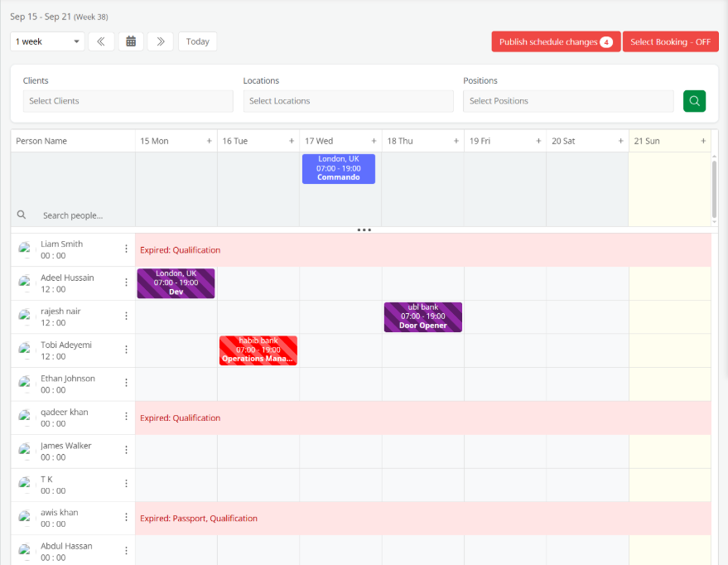The image size is (728, 565).
Task: Select the red habib bank shift block
Action: coord(258,350)
